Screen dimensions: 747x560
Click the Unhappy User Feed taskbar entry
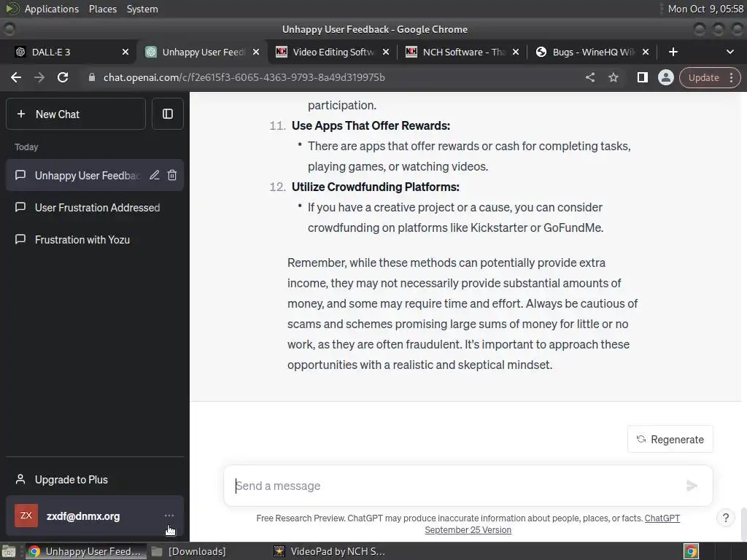click(86, 551)
